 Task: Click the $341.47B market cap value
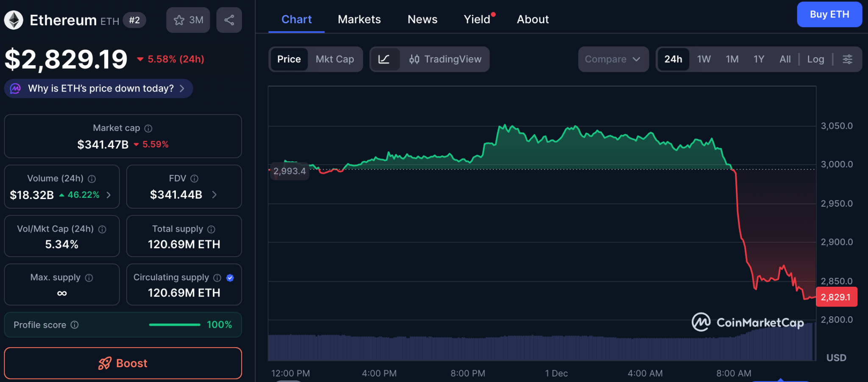pos(103,145)
